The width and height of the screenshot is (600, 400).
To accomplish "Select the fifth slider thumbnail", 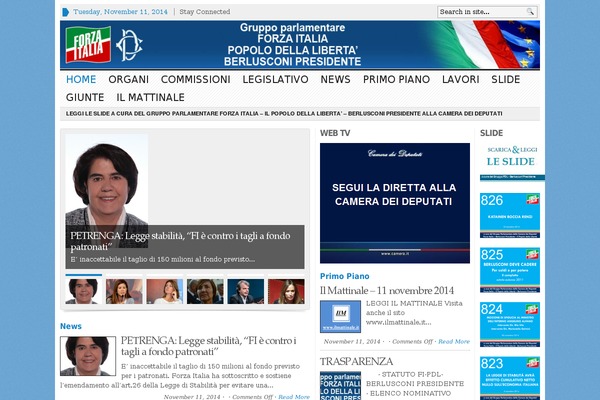I will coord(246,291).
